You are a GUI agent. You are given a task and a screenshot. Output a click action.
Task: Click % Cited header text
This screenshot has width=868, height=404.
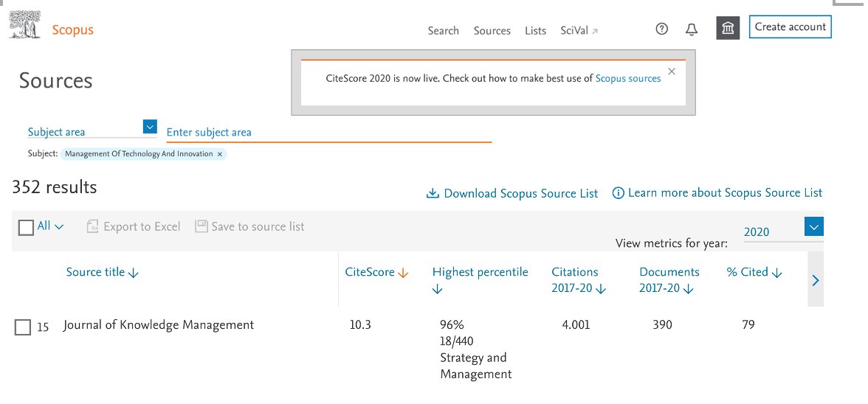click(x=747, y=272)
